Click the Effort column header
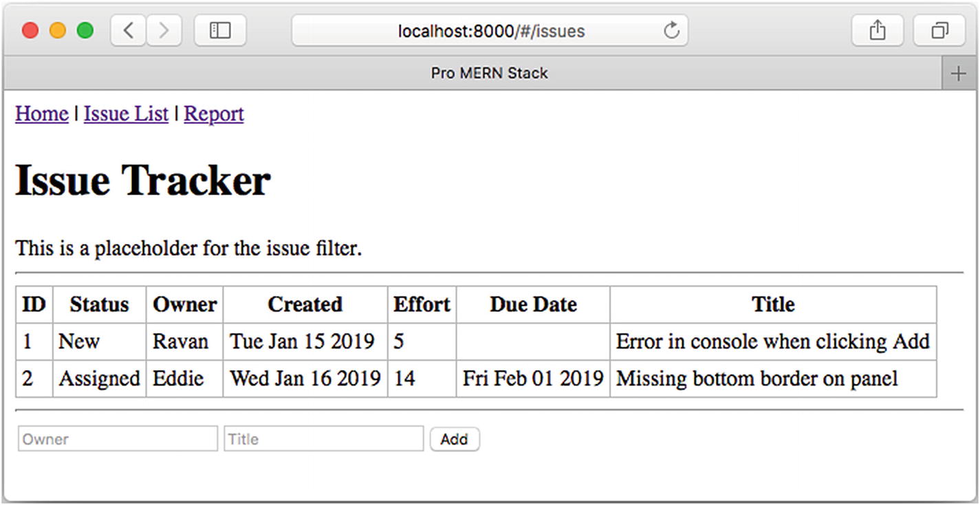 (422, 304)
